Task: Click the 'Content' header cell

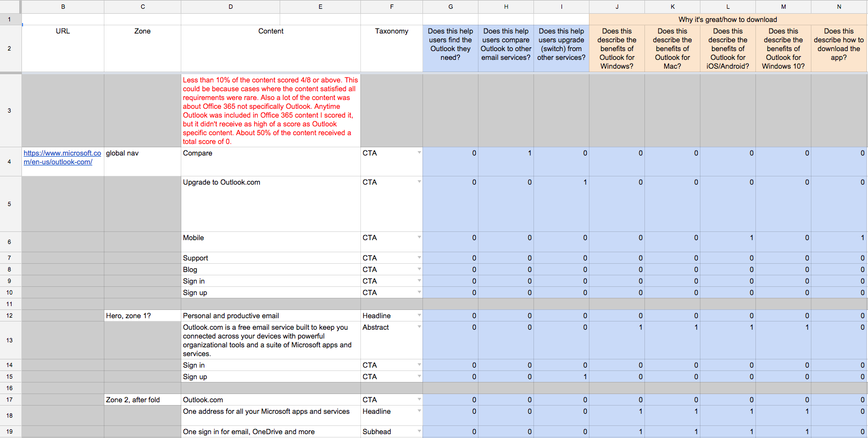Action: [x=271, y=48]
